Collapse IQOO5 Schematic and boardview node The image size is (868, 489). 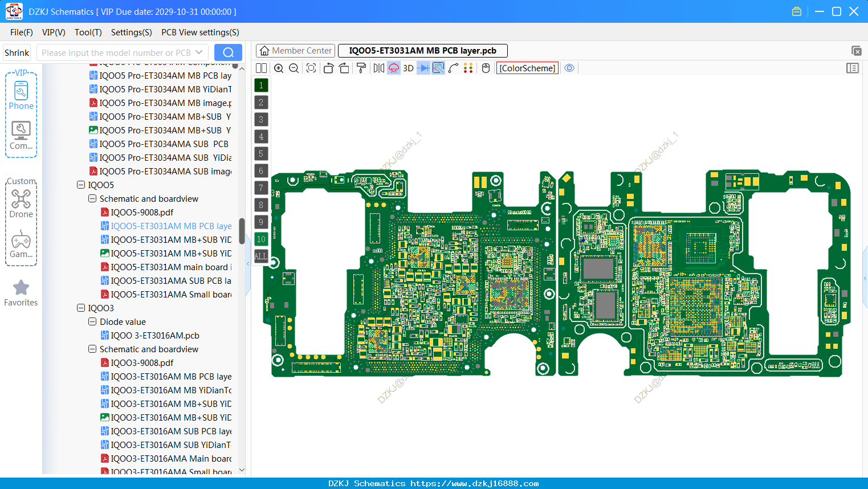tap(92, 199)
